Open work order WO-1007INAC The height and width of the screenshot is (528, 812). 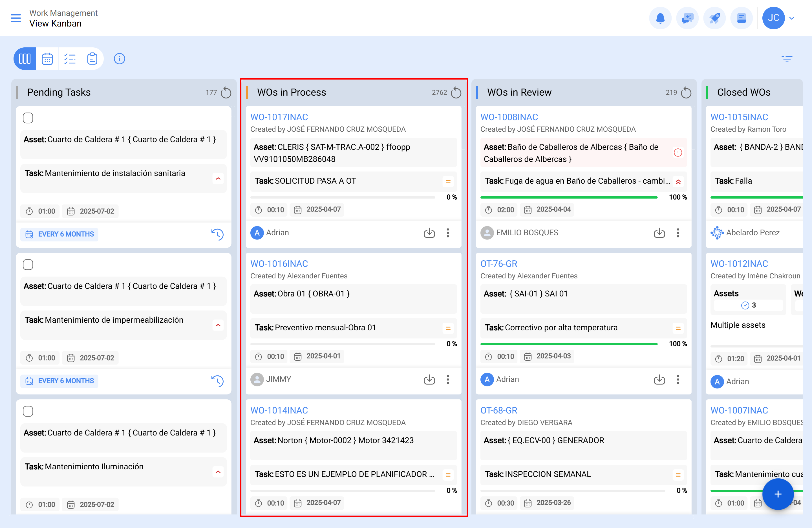(739, 410)
